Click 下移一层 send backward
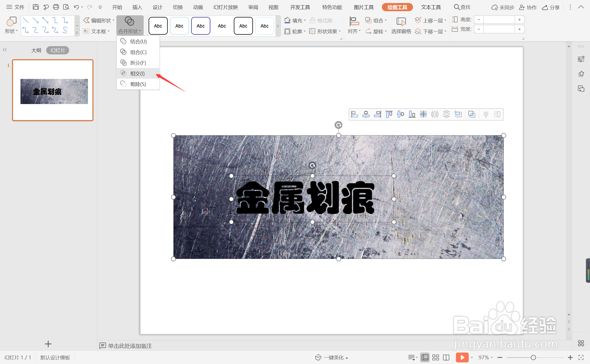This screenshot has height=364, width=590. [430, 31]
